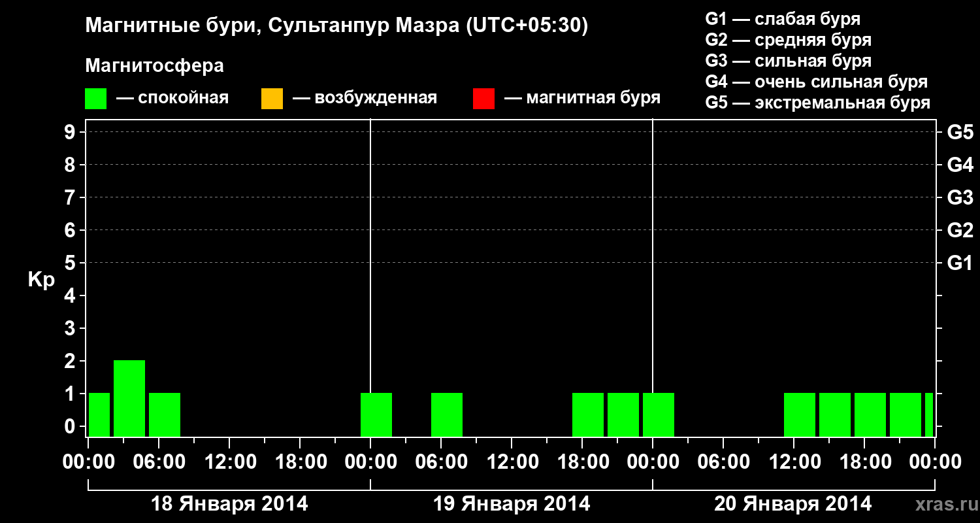980x523 pixels.
Task: Click the red магнитная буря legend swatch
Action: click(x=483, y=99)
